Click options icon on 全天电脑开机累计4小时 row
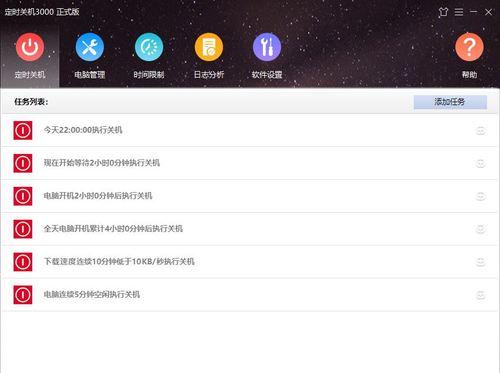Viewport: 500px width, 373px height. [480, 229]
